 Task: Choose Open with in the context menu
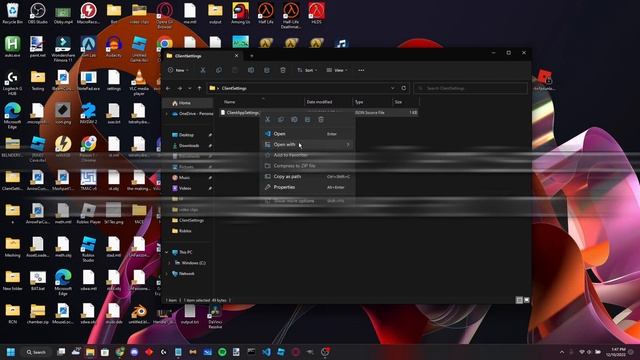click(308, 144)
